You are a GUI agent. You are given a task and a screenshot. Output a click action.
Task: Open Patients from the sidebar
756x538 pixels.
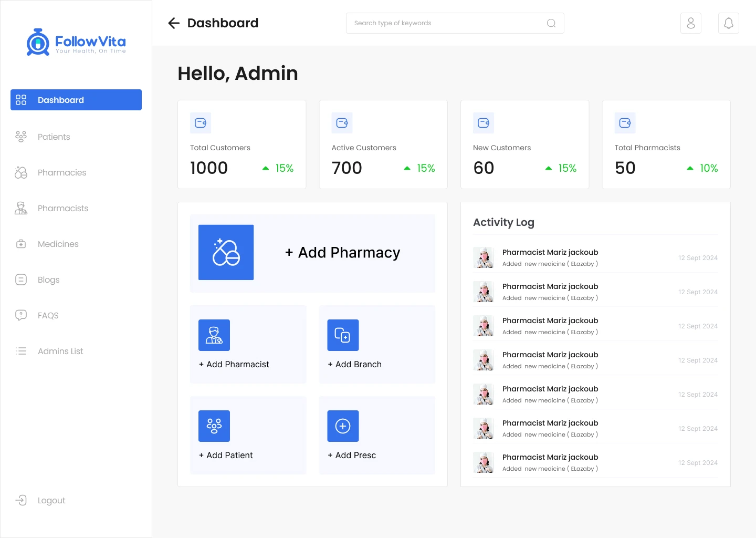tap(54, 137)
